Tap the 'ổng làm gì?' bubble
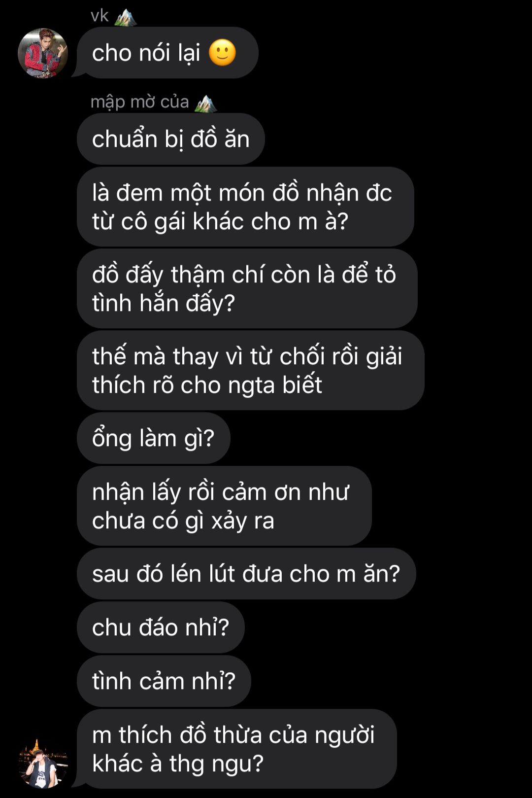Viewport: 532px width, 798px height. click(x=154, y=438)
